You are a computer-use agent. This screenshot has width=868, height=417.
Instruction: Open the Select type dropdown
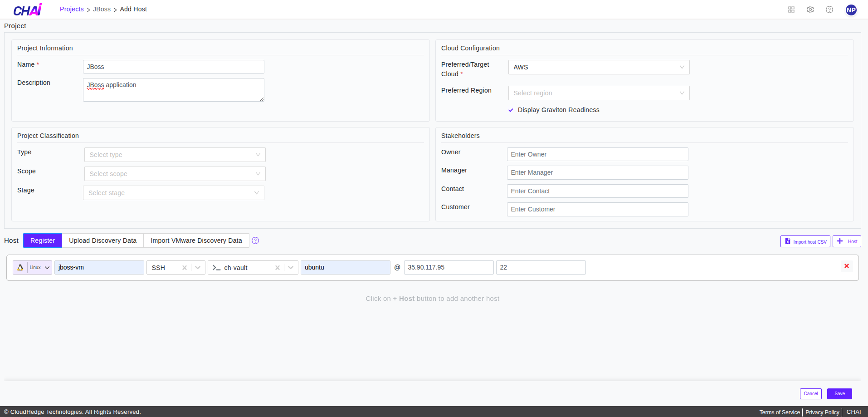[175, 155]
